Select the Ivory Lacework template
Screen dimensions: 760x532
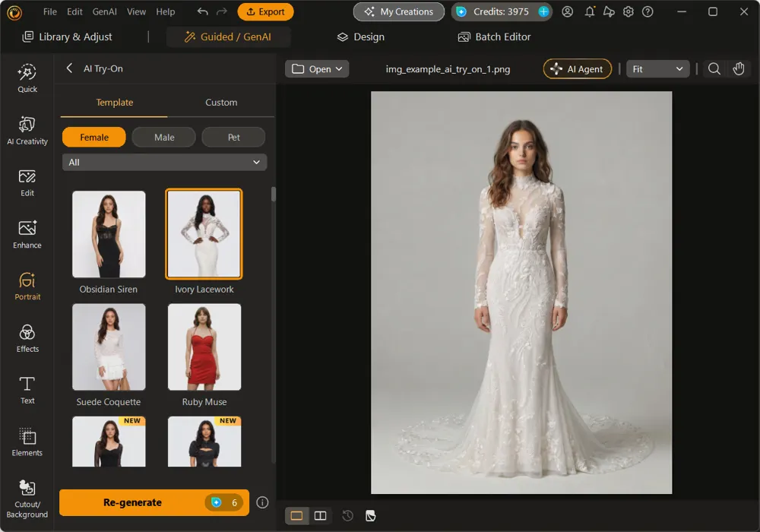pyautogui.click(x=204, y=234)
